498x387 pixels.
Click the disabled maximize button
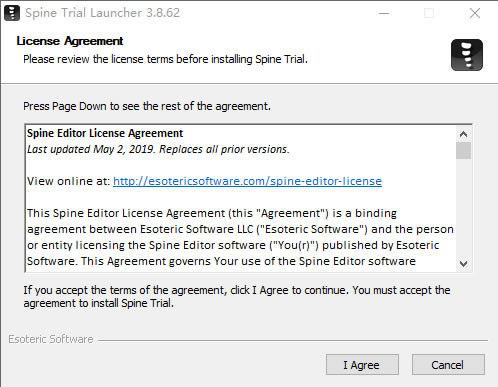click(x=429, y=13)
